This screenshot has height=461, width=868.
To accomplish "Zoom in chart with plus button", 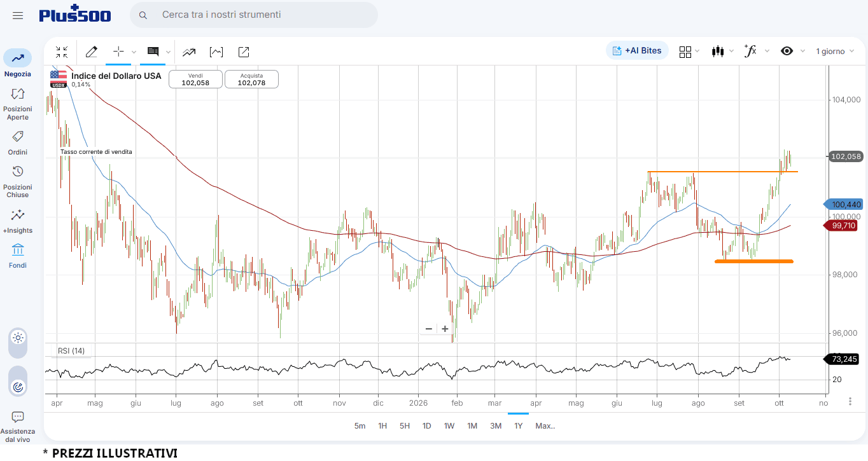I will pyautogui.click(x=445, y=329).
